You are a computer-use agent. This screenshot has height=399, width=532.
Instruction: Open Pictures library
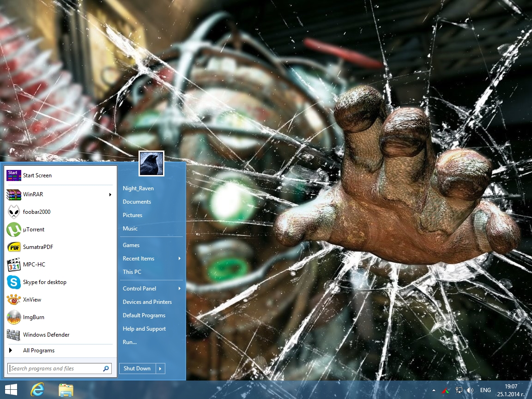coord(133,215)
